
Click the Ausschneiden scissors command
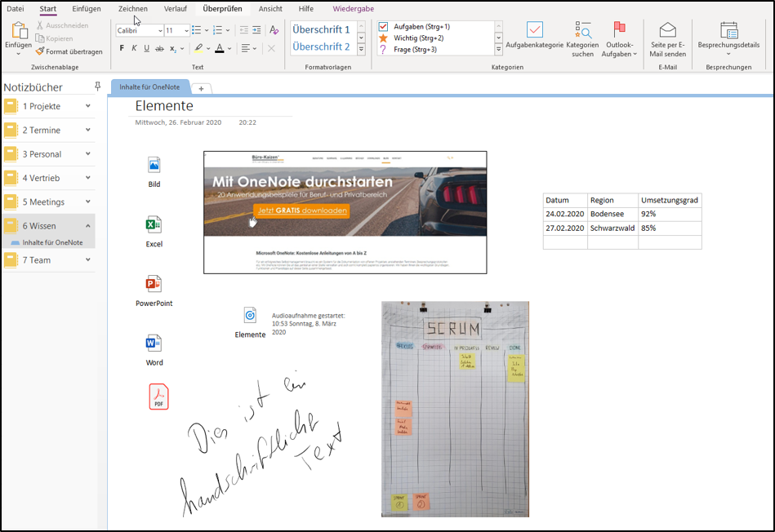[62, 25]
